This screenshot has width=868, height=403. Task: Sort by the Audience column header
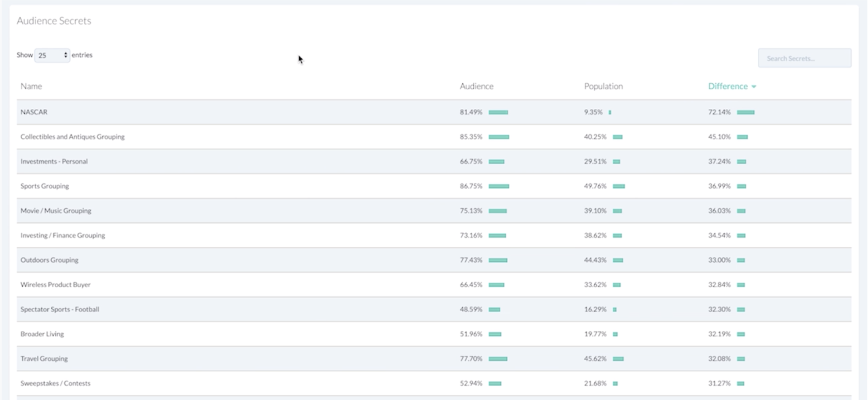click(476, 86)
